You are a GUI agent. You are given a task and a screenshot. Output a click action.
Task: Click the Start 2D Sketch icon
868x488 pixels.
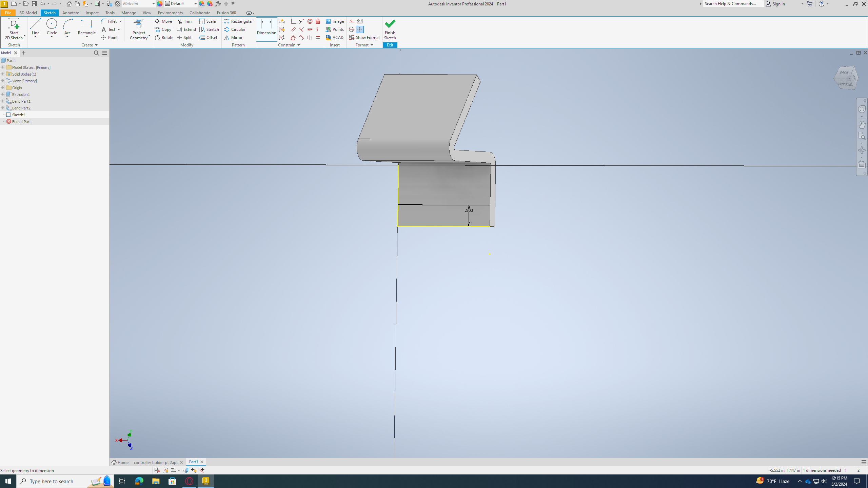point(14,24)
